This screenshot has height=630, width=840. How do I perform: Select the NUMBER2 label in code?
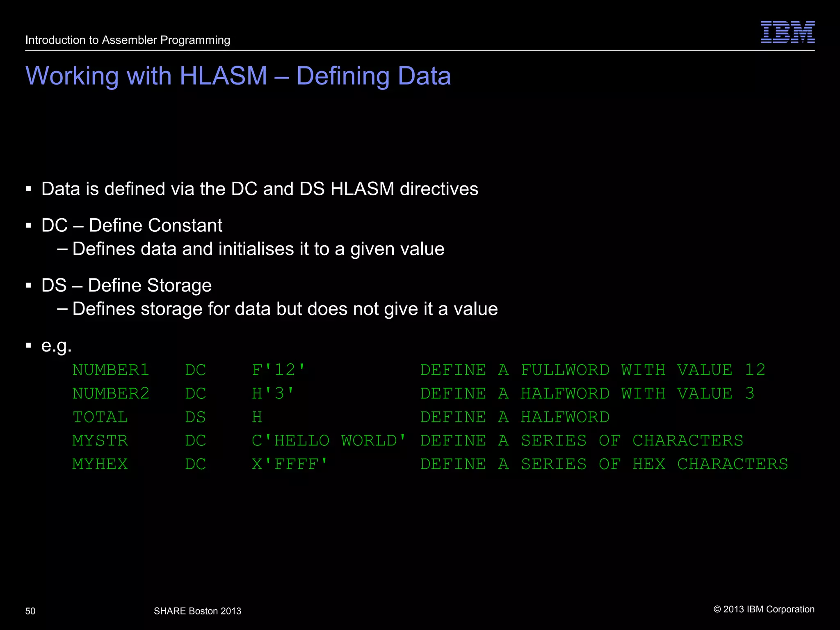tap(111, 394)
